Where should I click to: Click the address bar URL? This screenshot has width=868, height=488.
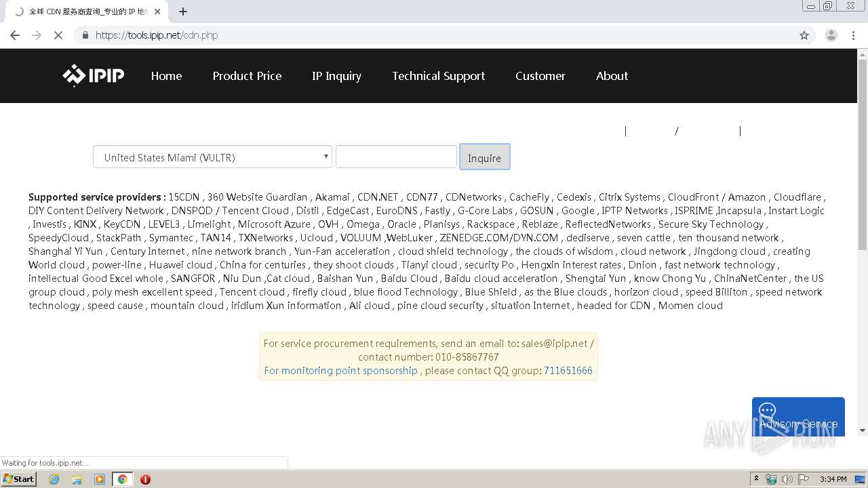[x=157, y=35]
